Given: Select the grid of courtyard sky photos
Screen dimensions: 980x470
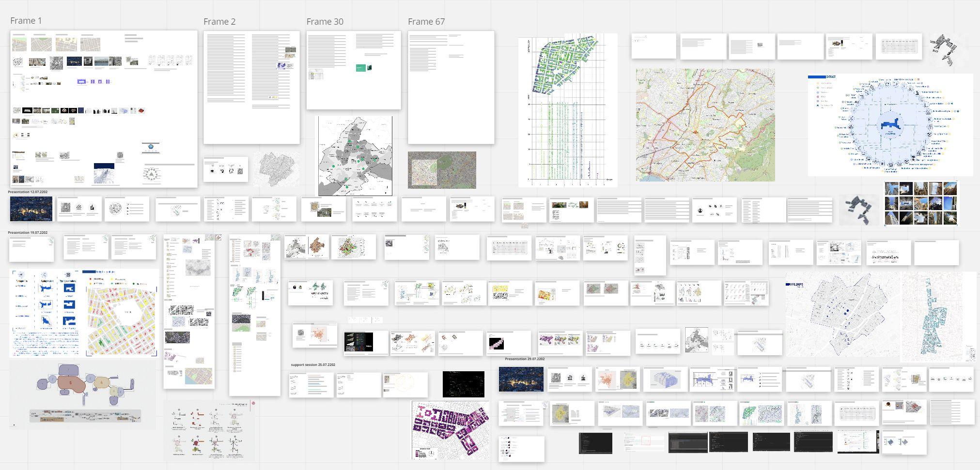Looking at the screenshot, I should (x=921, y=203).
